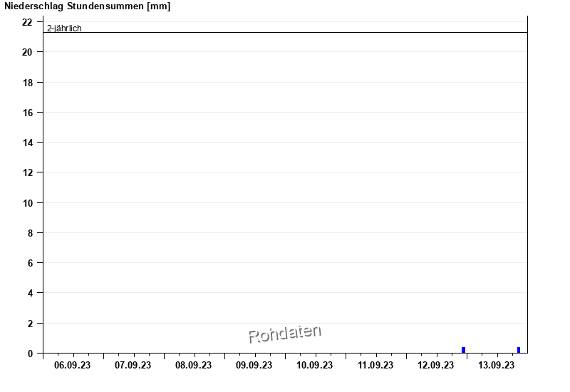Click the y-axis value 18
The height and width of the screenshot is (392, 570).
coord(28,83)
